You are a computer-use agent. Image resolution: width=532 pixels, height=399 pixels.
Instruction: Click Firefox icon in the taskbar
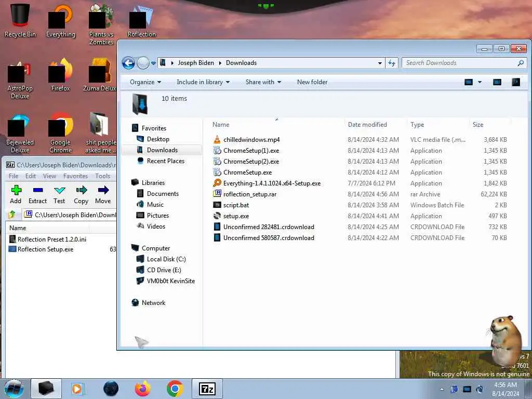point(143,389)
